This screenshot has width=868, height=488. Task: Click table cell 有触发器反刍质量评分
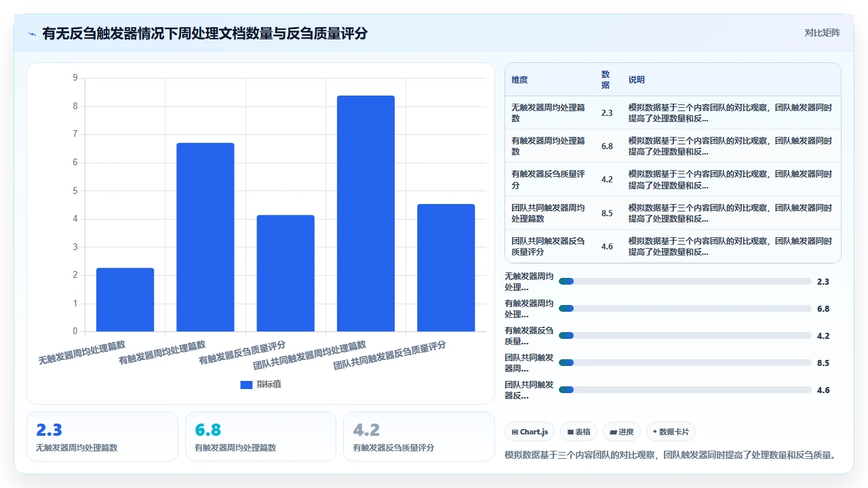pos(549,180)
